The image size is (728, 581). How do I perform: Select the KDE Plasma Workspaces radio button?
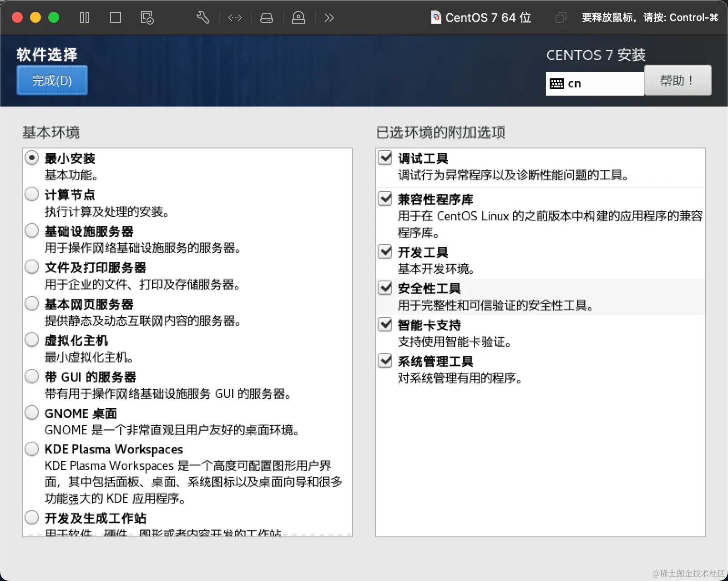point(32,449)
